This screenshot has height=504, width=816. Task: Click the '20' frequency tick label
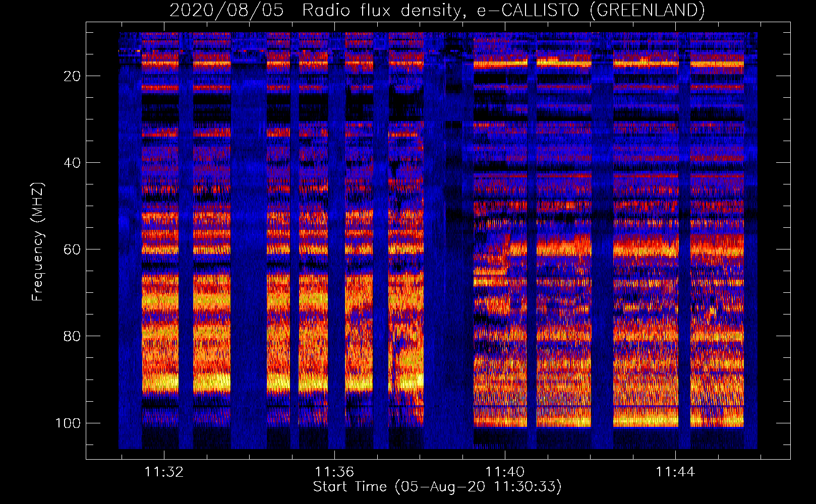point(72,76)
